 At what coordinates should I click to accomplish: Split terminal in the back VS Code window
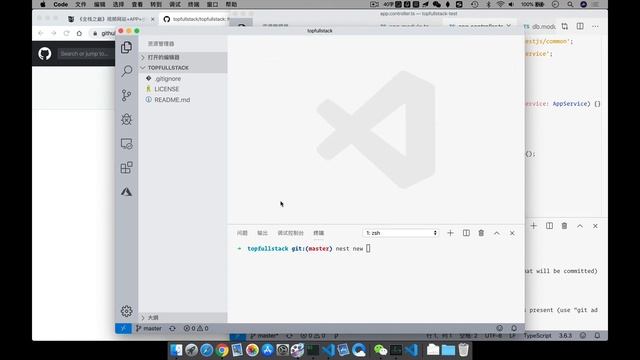tap(549, 226)
